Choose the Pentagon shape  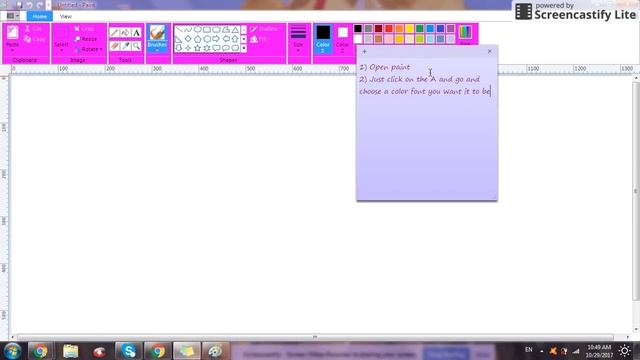(198, 39)
